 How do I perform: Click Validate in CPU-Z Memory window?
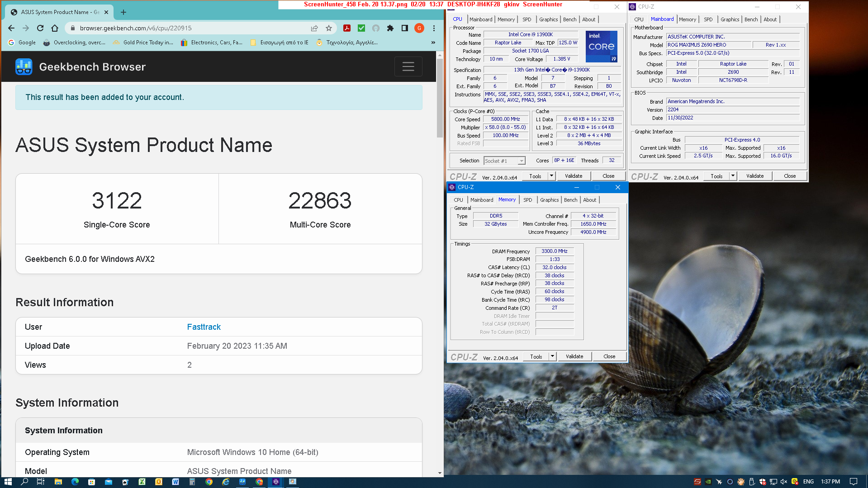point(574,356)
